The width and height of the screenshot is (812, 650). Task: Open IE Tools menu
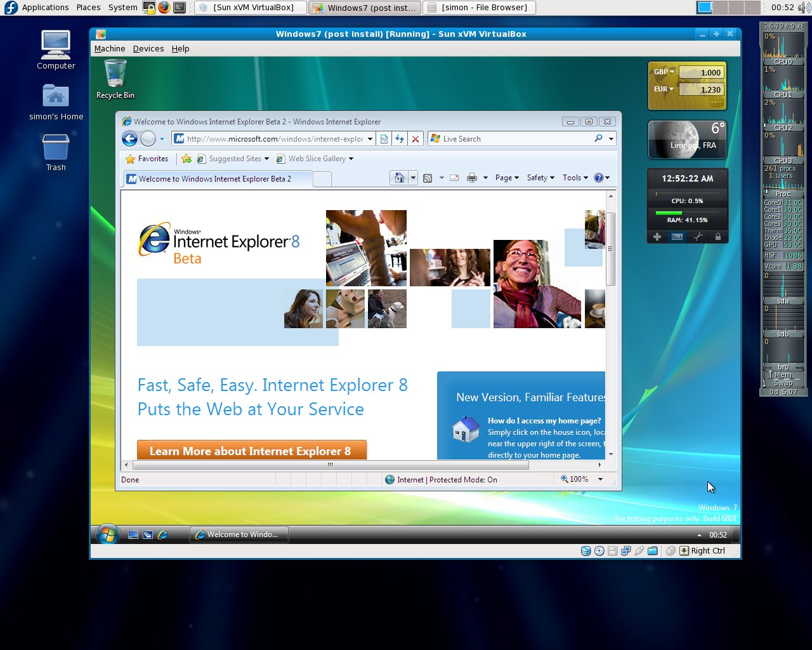(x=575, y=178)
